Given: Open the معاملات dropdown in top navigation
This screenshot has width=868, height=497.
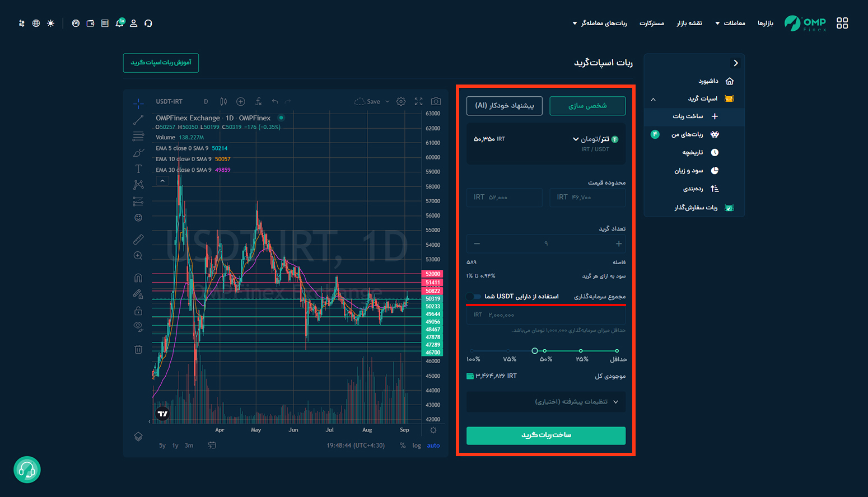Looking at the screenshot, I should click(730, 23).
